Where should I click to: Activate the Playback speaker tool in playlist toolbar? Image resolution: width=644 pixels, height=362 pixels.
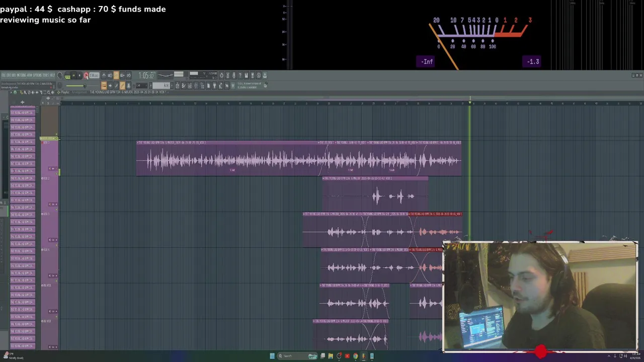53,93
